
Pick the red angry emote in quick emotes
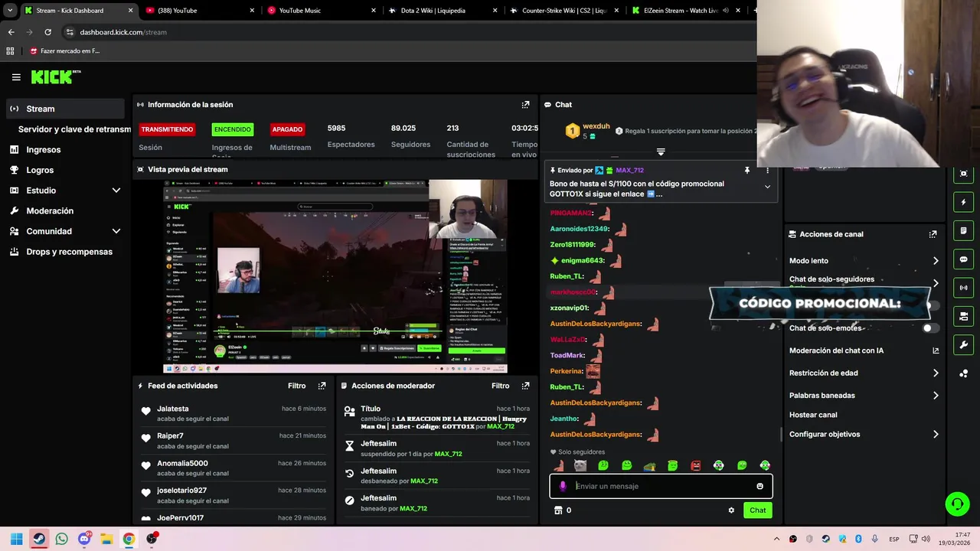pos(695,465)
